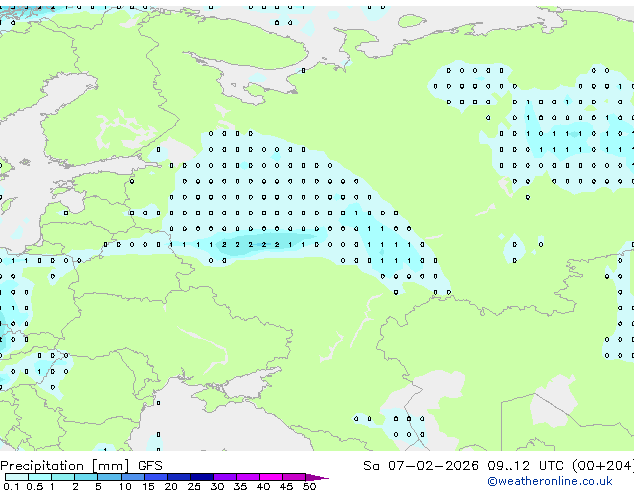Click the 10–15 mm legend color swatch
The width and height of the screenshot is (634, 490).
pos(133,477)
